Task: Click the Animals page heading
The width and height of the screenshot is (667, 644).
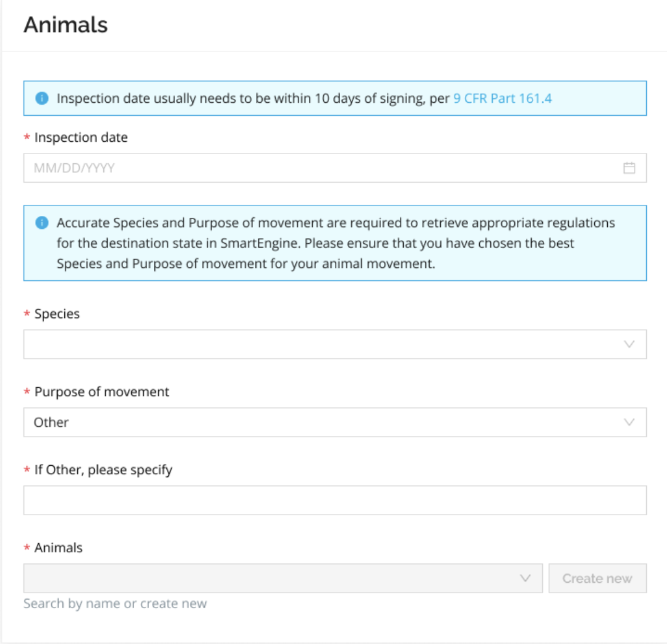Action: (66, 25)
